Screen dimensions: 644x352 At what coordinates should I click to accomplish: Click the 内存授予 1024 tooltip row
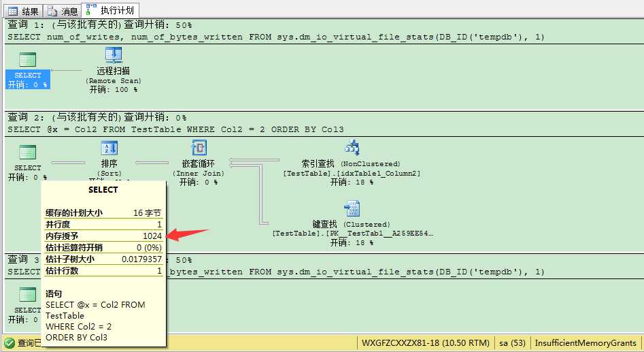[103, 236]
